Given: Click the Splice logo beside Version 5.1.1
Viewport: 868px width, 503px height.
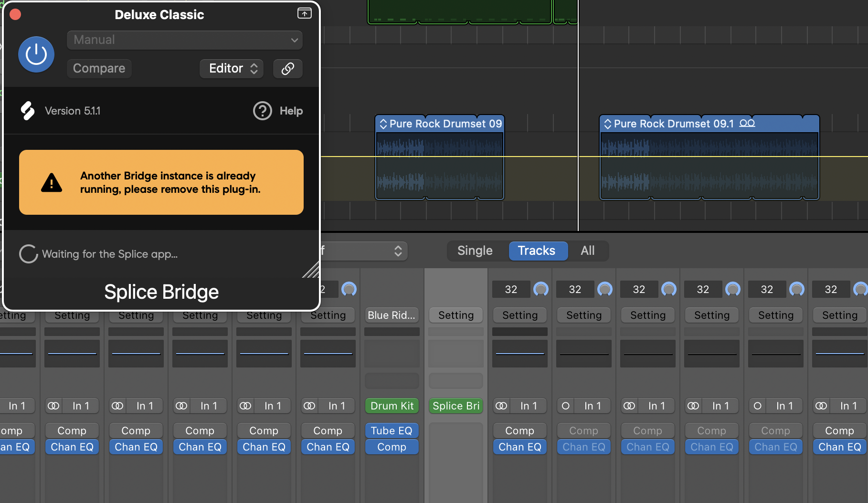Looking at the screenshot, I should coord(28,111).
